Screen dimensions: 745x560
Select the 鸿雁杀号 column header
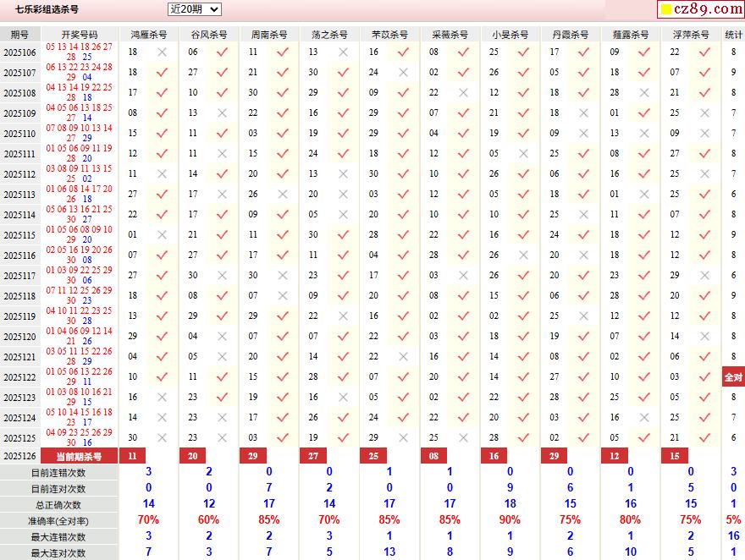148,35
